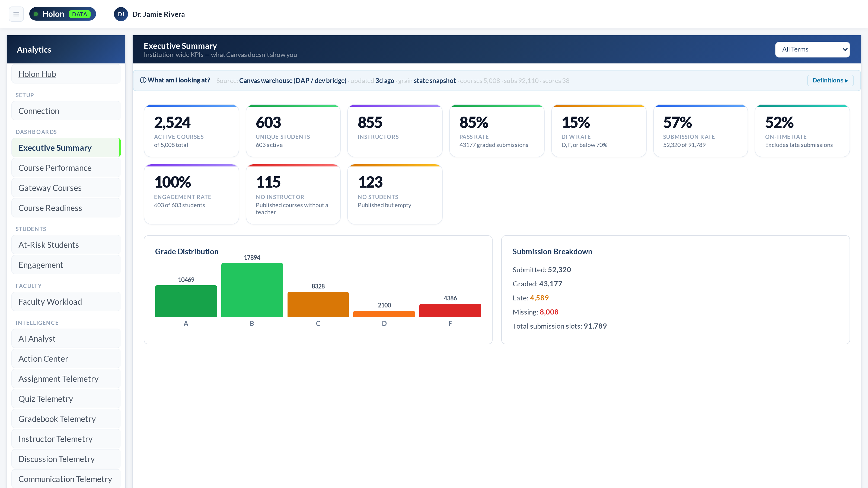Screen dimensions: 868x488
Task: Open At-Risk Students page
Action: tap(66, 245)
